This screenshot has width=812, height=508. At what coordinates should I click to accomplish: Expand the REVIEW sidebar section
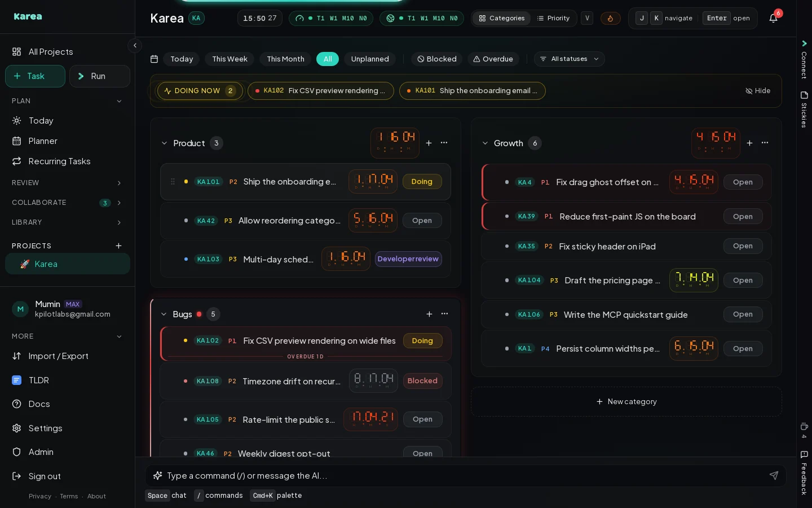(68, 183)
